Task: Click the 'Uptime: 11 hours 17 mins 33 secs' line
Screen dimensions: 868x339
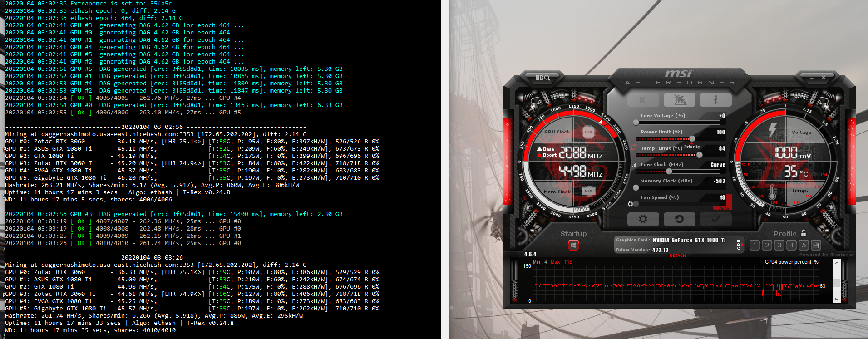Action: (x=119, y=323)
